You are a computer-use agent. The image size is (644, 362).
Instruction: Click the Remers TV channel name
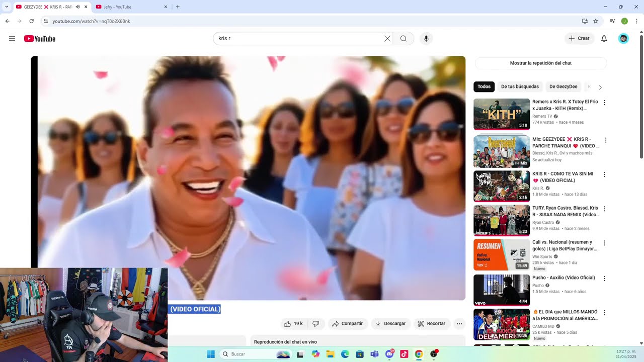(542, 116)
